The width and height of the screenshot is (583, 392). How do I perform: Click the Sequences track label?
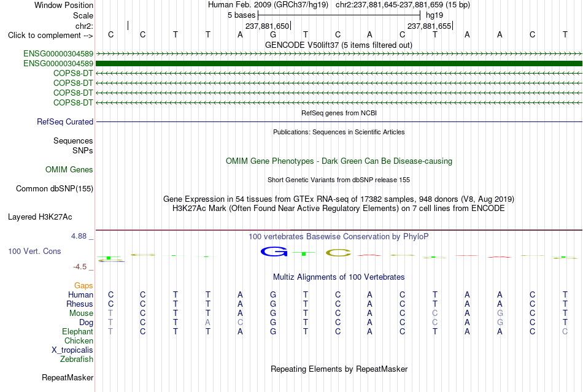point(73,141)
